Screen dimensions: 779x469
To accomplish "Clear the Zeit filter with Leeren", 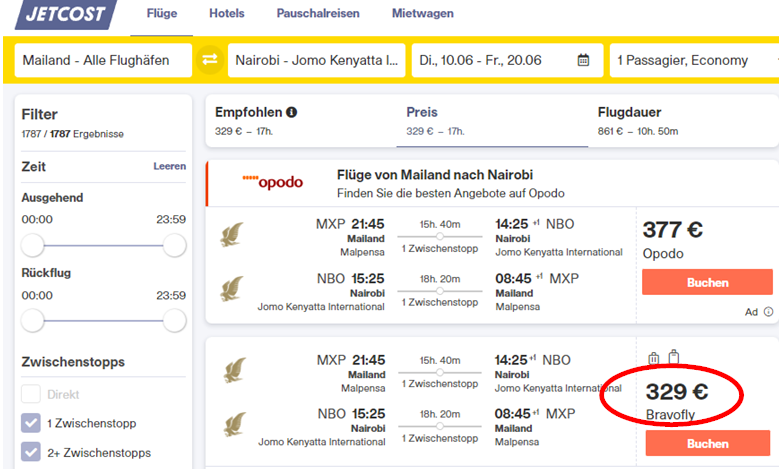I will pyautogui.click(x=169, y=166).
